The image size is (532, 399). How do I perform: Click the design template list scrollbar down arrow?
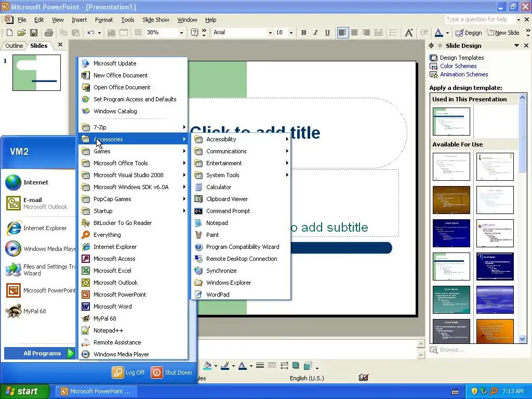click(x=523, y=339)
